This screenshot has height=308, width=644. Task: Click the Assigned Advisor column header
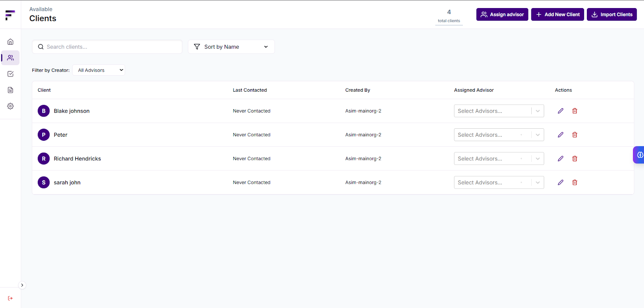pyautogui.click(x=474, y=90)
